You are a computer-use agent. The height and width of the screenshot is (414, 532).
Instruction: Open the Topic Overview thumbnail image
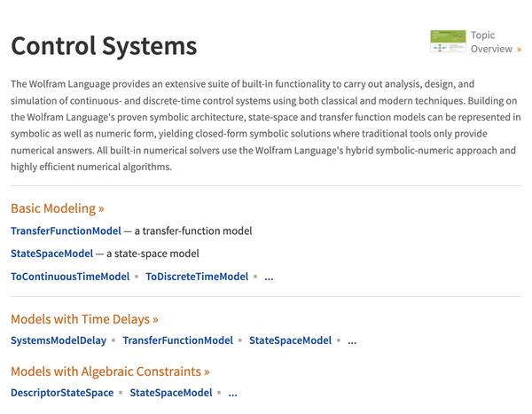[x=448, y=41]
